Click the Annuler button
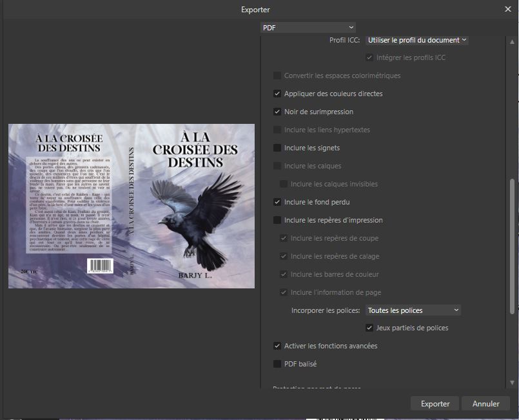 pyautogui.click(x=485, y=403)
